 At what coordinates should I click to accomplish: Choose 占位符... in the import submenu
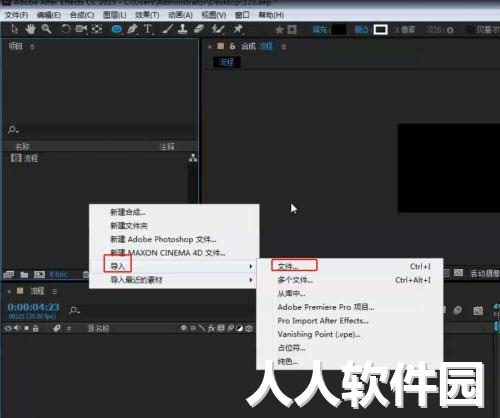[x=350, y=348]
